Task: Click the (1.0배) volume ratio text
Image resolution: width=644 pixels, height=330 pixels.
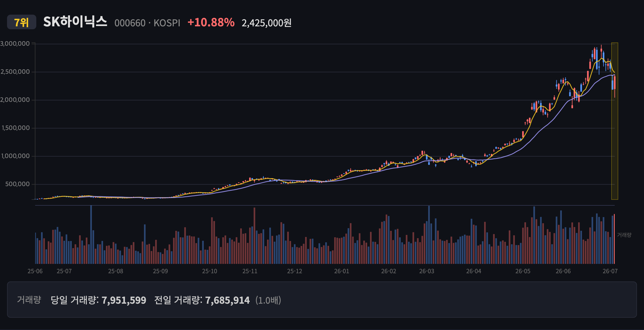Action: point(268,300)
